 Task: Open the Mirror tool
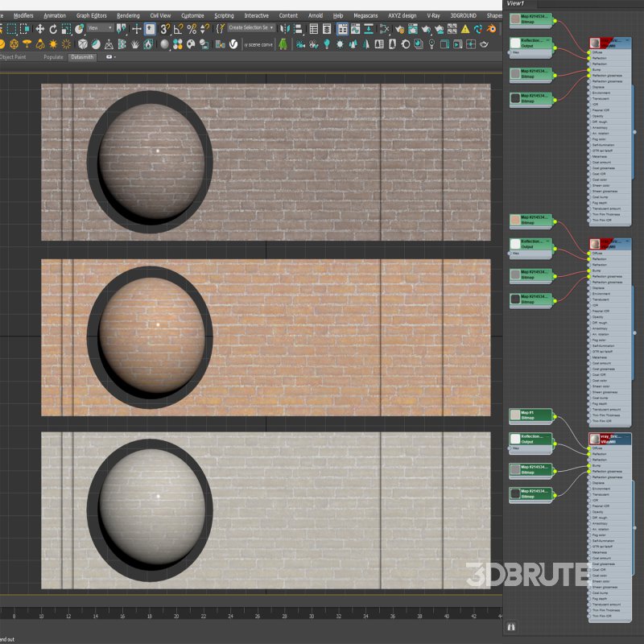point(285,29)
